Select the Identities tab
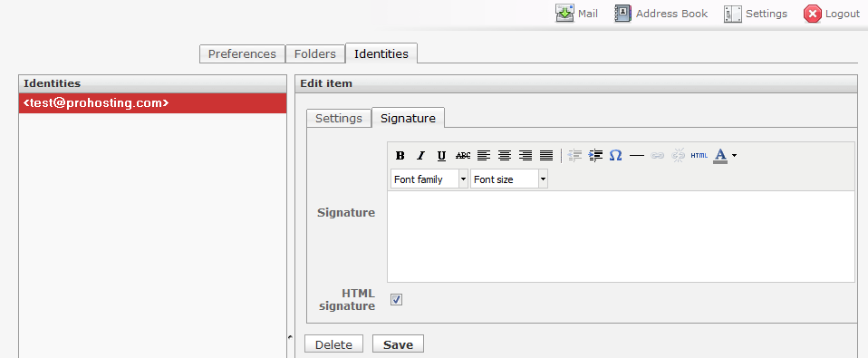Image resolution: width=868 pixels, height=358 pixels. pos(381,53)
